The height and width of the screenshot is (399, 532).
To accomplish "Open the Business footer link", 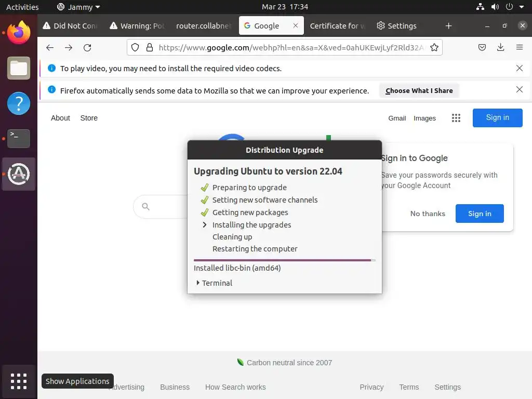I will tap(175, 387).
